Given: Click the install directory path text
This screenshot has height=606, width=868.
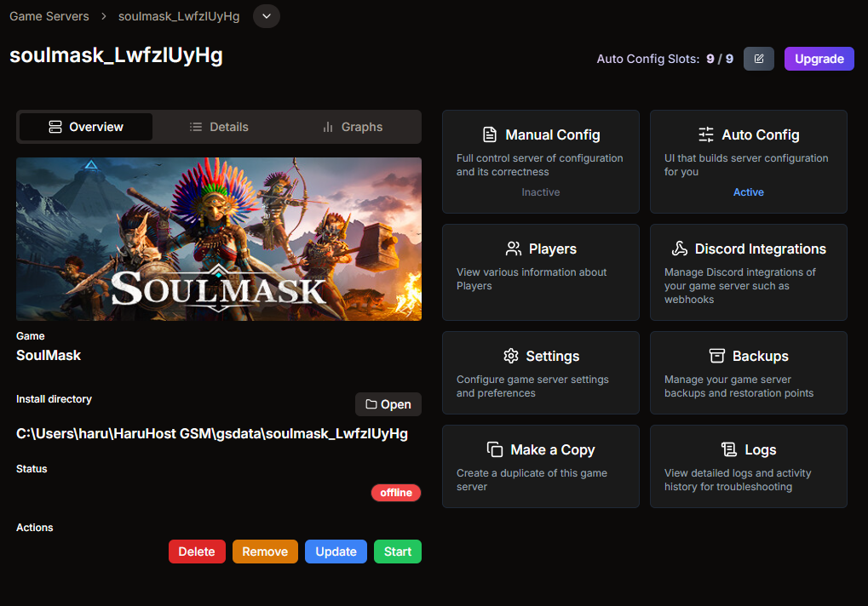Looking at the screenshot, I should click(x=212, y=433).
